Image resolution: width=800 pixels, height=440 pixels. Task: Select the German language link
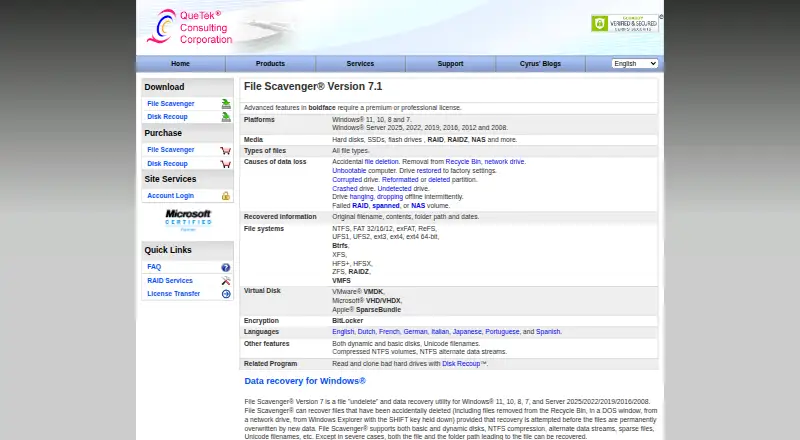click(415, 332)
